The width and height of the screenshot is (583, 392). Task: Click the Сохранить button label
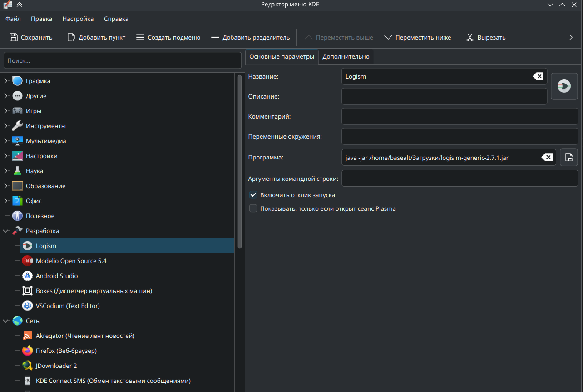tap(37, 37)
